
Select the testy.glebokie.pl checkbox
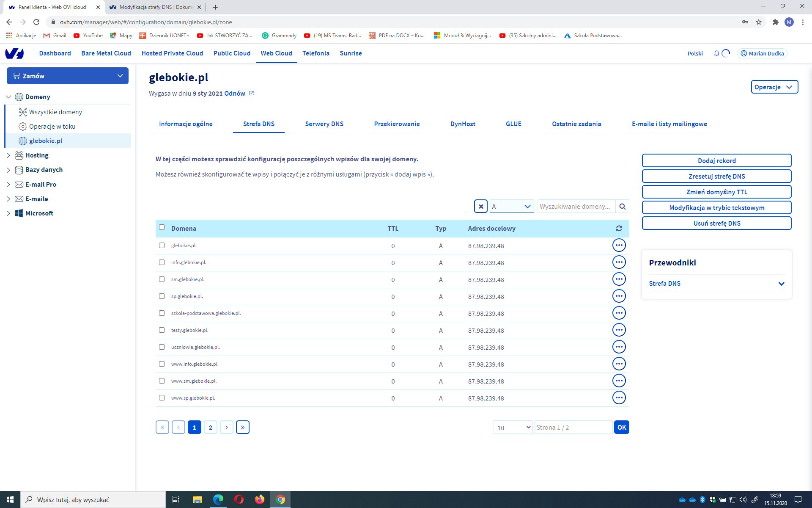coord(162,330)
